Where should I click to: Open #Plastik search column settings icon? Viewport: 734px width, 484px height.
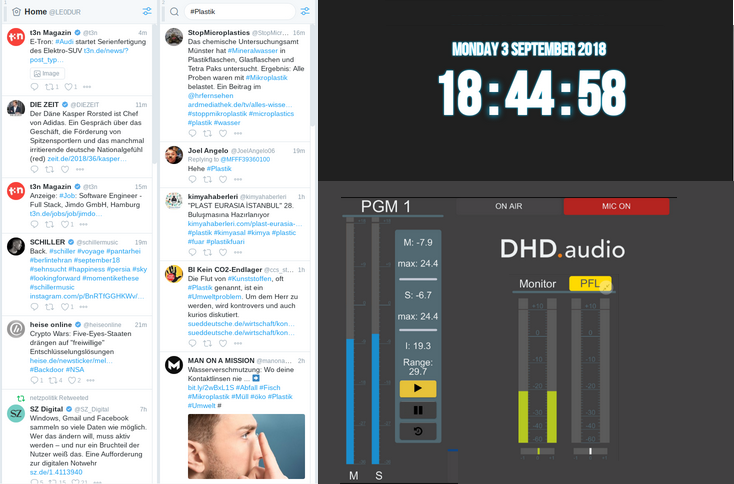pyautogui.click(x=305, y=11)
